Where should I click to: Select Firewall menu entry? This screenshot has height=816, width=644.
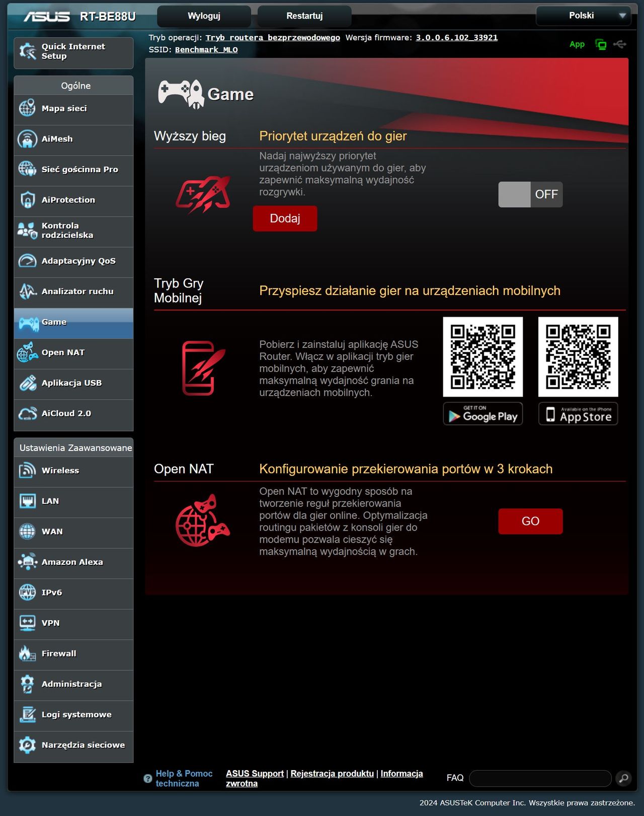tap(73, 654)
